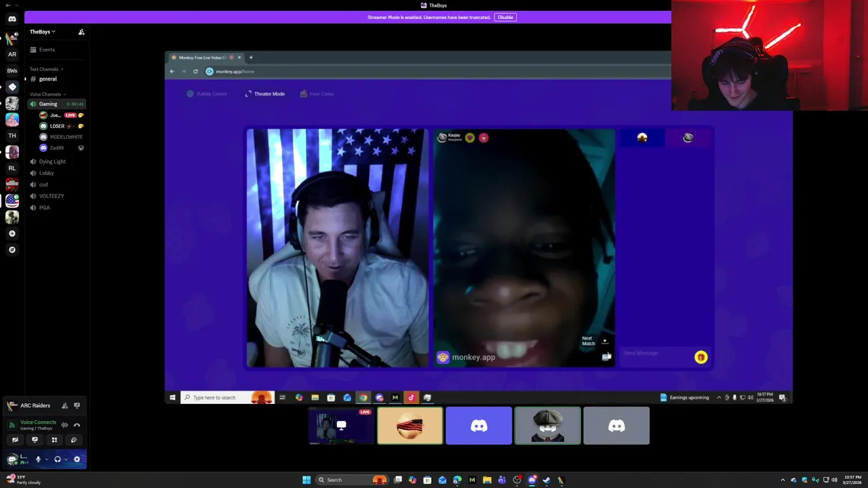Open soundboard icon in voice panel
Image resolution: width=868 pixels, height=488 pixels.
coord(74,440)
